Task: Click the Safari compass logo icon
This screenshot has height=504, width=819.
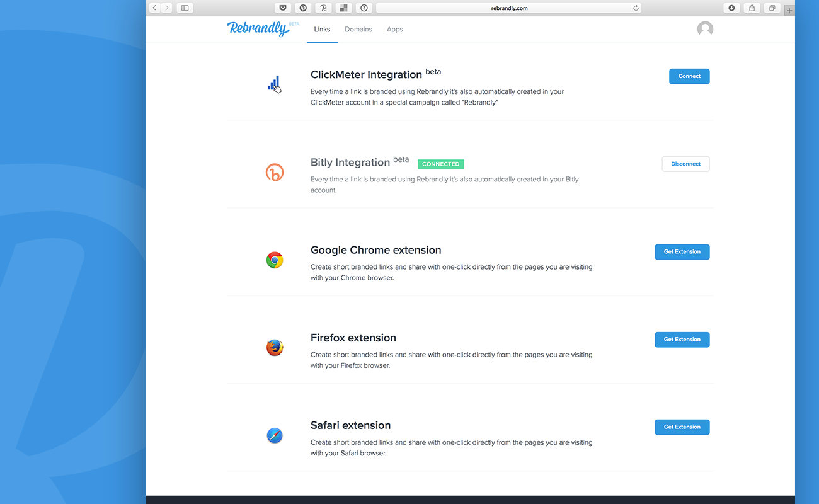Action: pyautogui.click(x=275, y=435)
